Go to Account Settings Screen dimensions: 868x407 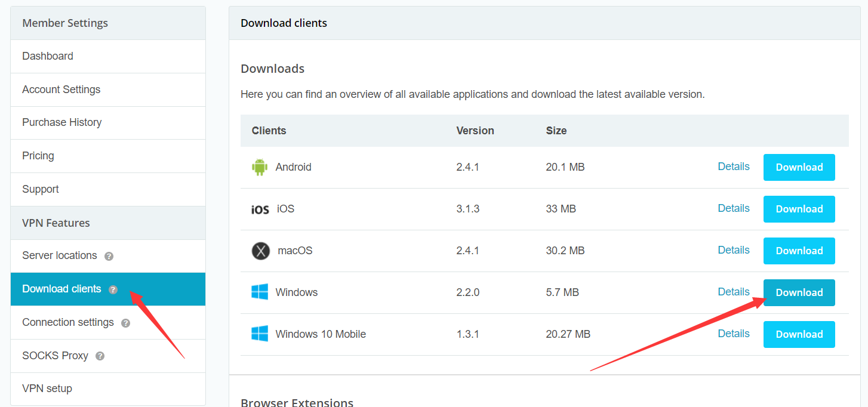point(61,90)
